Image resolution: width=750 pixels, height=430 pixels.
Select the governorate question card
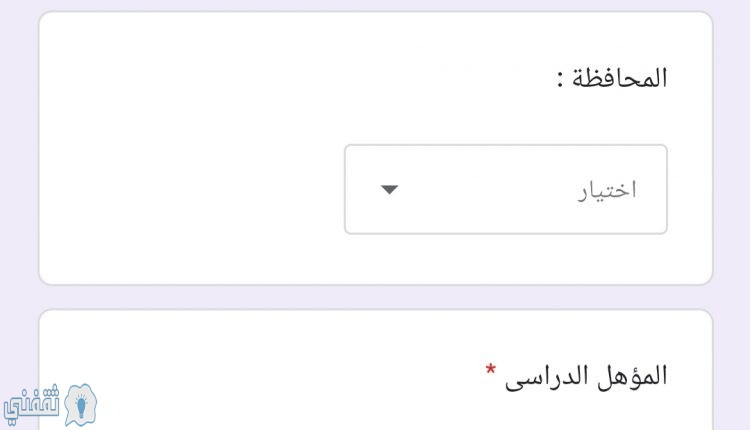[x=375, y=148]
